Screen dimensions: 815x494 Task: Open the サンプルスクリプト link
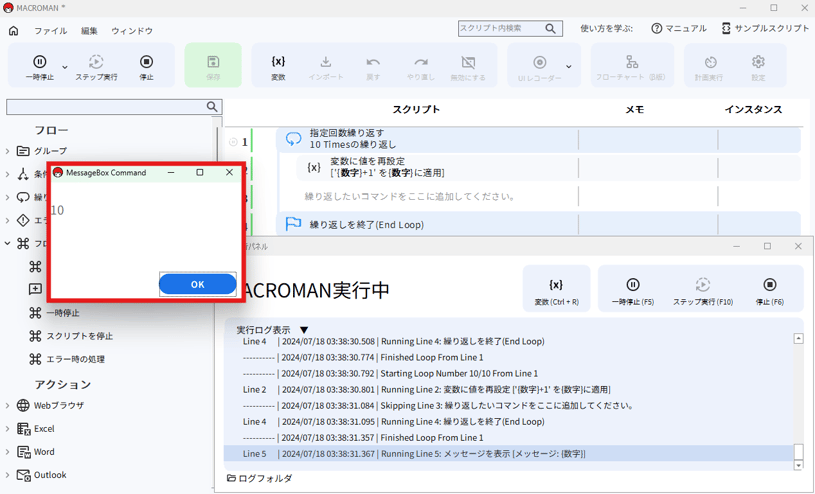766,29
